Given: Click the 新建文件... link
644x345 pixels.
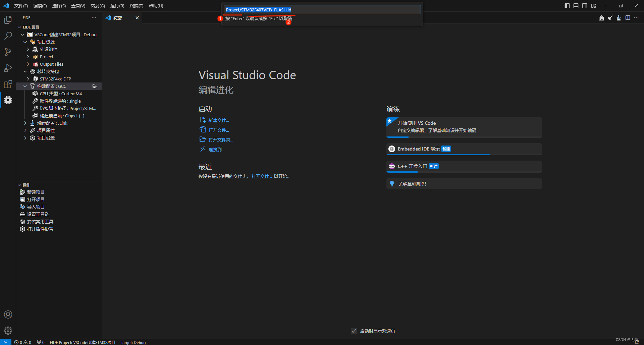Looking at the screenshot, I should [218, 120].
